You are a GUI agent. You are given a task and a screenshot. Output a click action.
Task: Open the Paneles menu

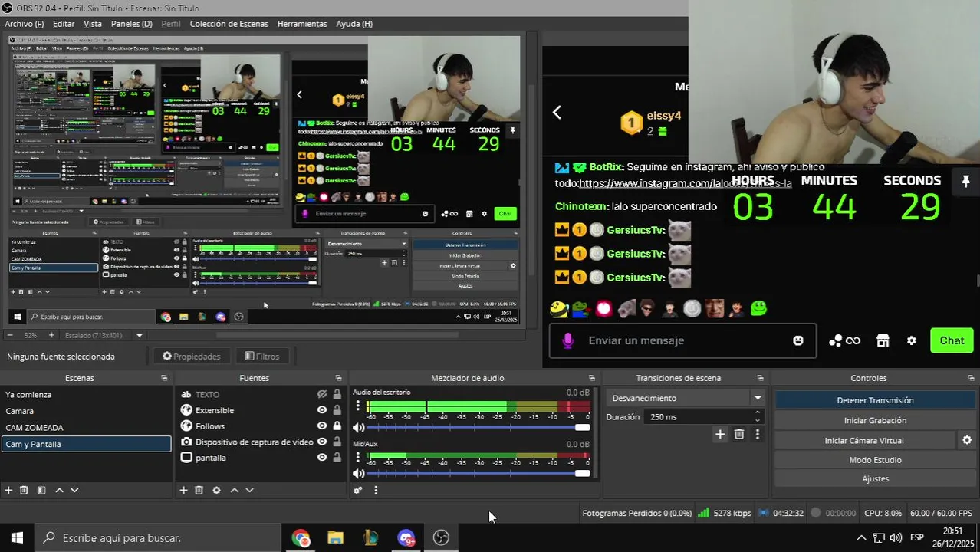coord(131,24)
